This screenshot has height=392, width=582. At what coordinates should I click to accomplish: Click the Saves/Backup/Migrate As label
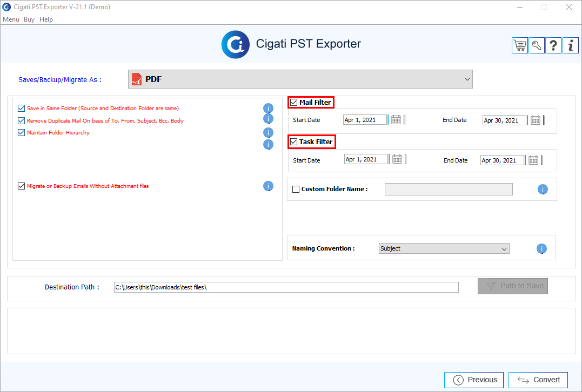tap(60, 80)
